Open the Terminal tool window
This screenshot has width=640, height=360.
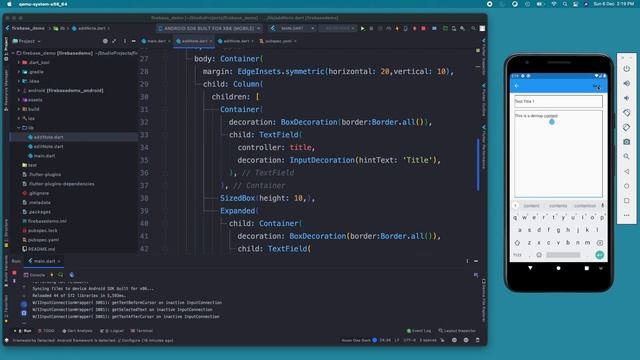pos(141,331)
